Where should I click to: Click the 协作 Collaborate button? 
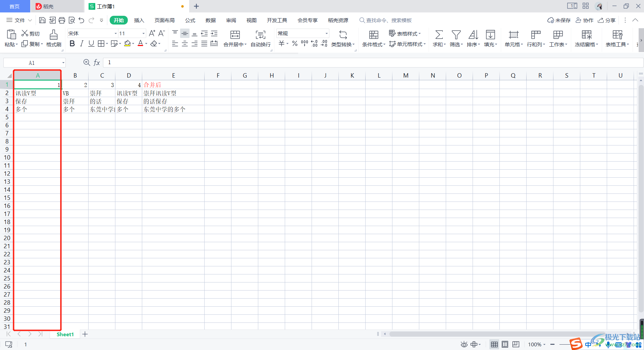tap(585, 20)
